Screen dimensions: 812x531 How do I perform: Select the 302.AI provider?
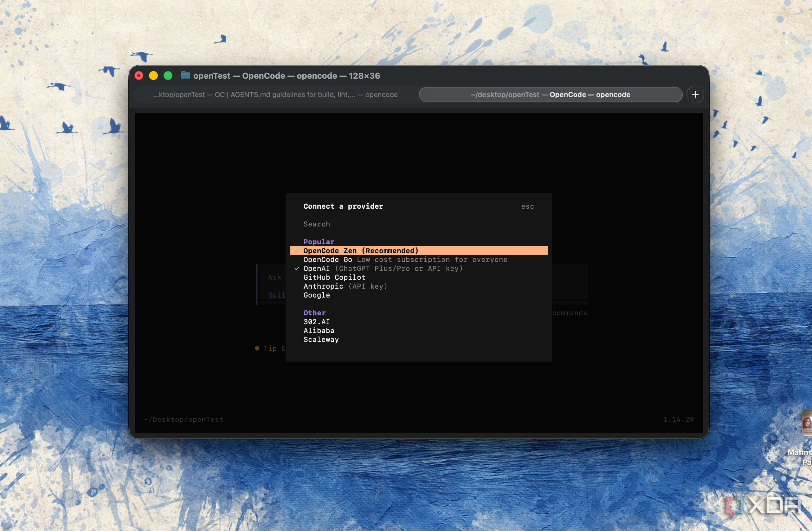419,322
